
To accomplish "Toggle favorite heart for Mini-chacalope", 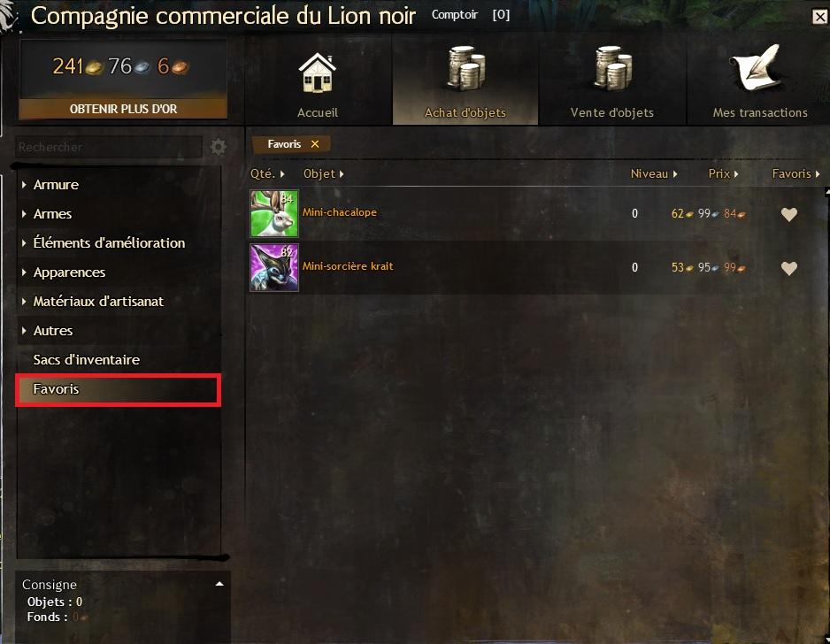I will [788, 214].
